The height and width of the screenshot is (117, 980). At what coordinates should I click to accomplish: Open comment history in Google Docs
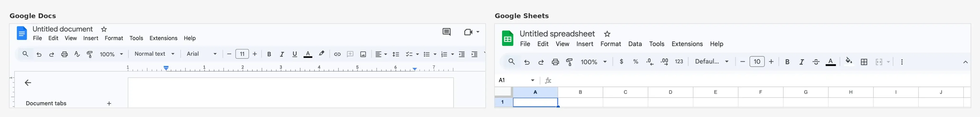pos(446,32)
